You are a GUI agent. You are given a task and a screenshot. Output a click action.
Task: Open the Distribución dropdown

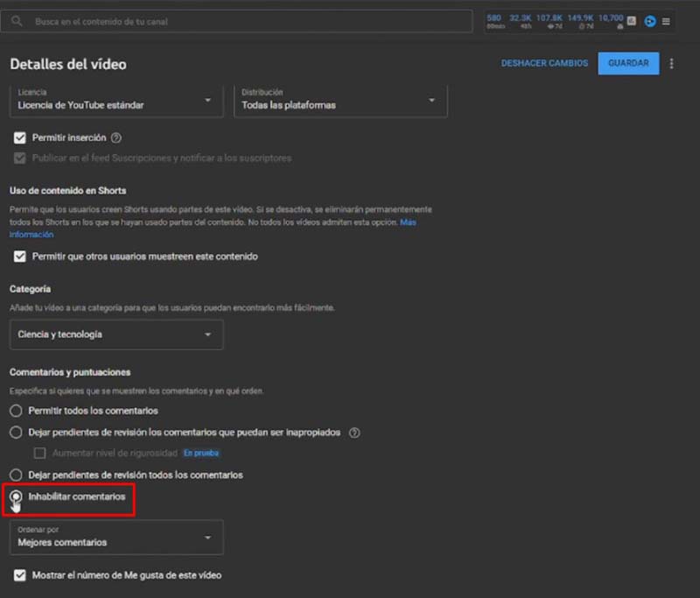[x=340, y=101]
